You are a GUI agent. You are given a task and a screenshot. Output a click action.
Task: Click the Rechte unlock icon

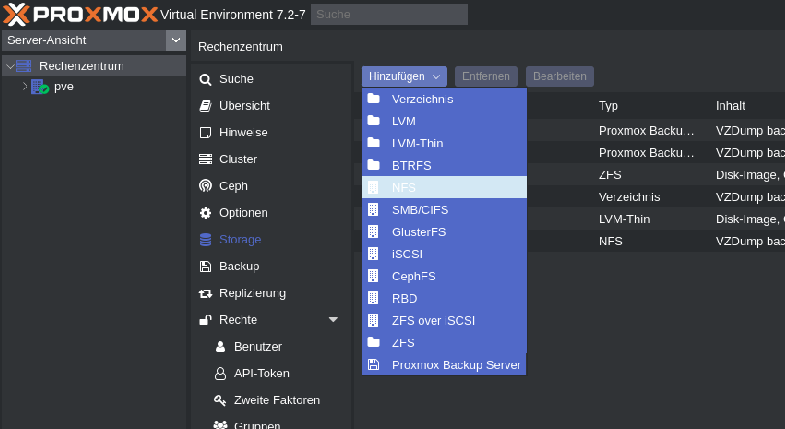pos(205,320)
